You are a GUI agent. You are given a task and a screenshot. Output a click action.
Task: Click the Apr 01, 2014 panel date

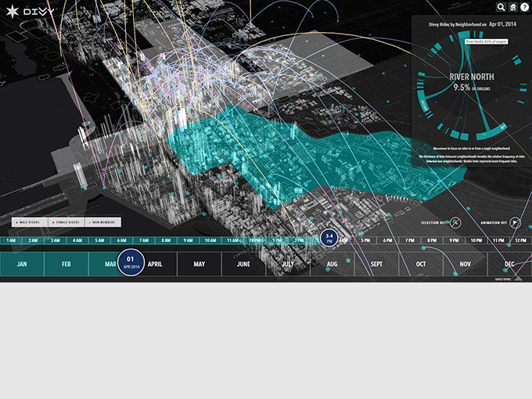pyautogui.click(x=502, y=24)
